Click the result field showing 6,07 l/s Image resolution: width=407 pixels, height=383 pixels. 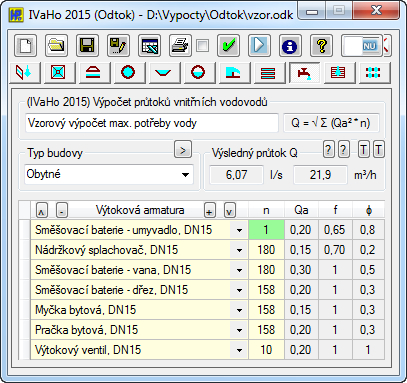tap(236, 175)
